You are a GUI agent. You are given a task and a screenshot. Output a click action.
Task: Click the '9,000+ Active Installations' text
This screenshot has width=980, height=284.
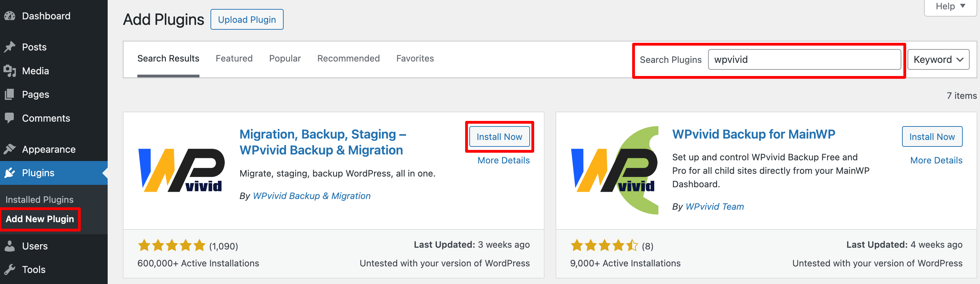[x=625, y=263]
